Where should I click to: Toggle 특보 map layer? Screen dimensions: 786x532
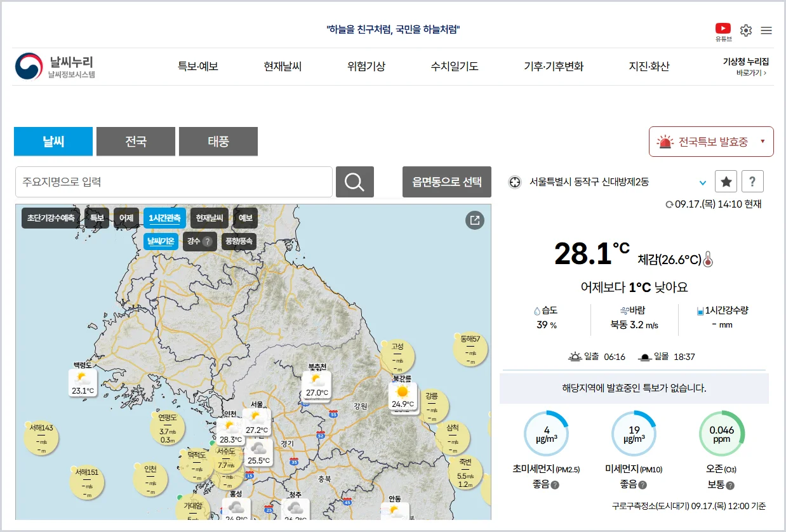pos(97,218)
